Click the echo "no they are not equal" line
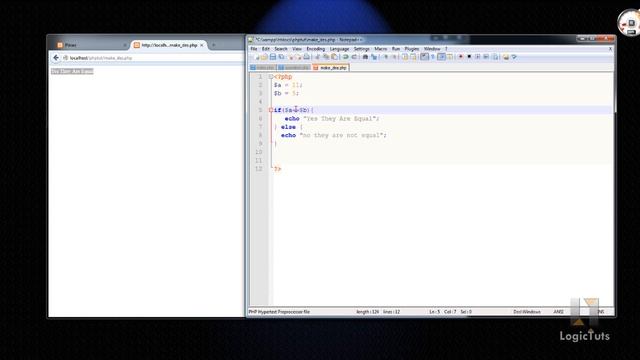Image resolution: width=640 pixels, height=360 pixels. [x=333, y=136]
